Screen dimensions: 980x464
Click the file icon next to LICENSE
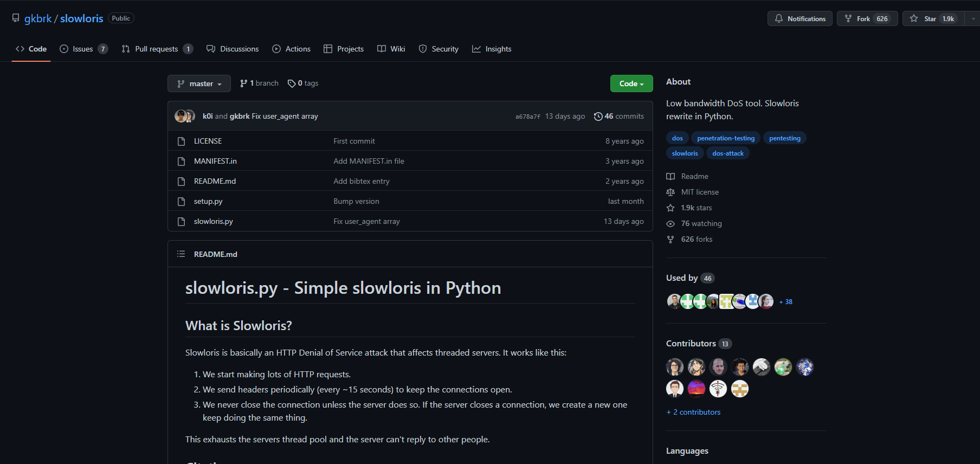click(x=182, y=141)
